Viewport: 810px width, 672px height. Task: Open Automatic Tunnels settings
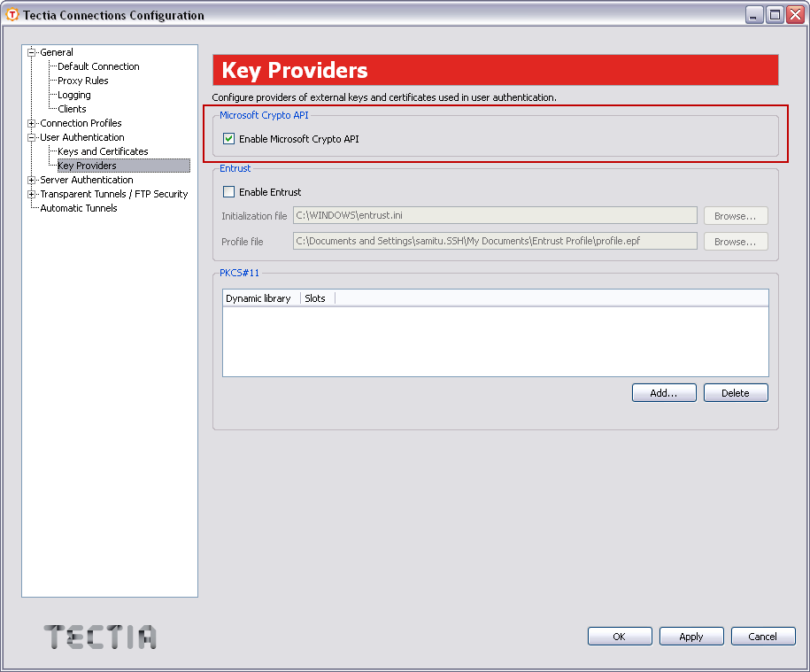(x=78, y=208)
